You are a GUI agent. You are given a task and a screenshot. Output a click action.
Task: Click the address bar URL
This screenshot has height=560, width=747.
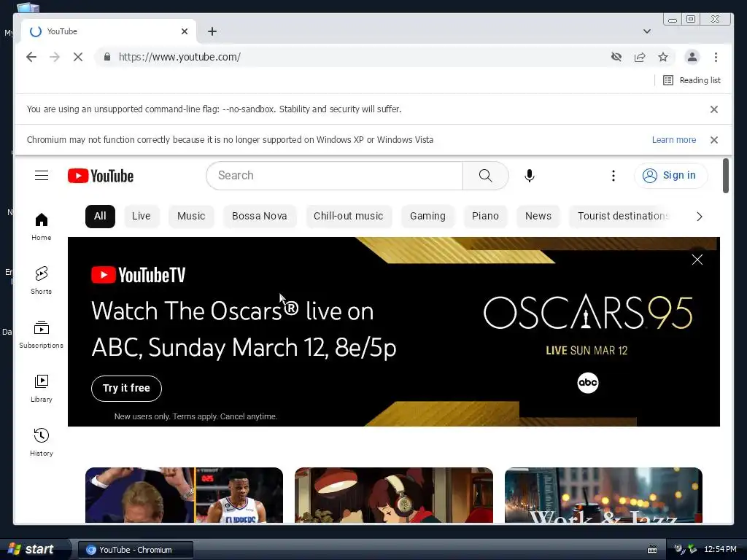[179, 57]
